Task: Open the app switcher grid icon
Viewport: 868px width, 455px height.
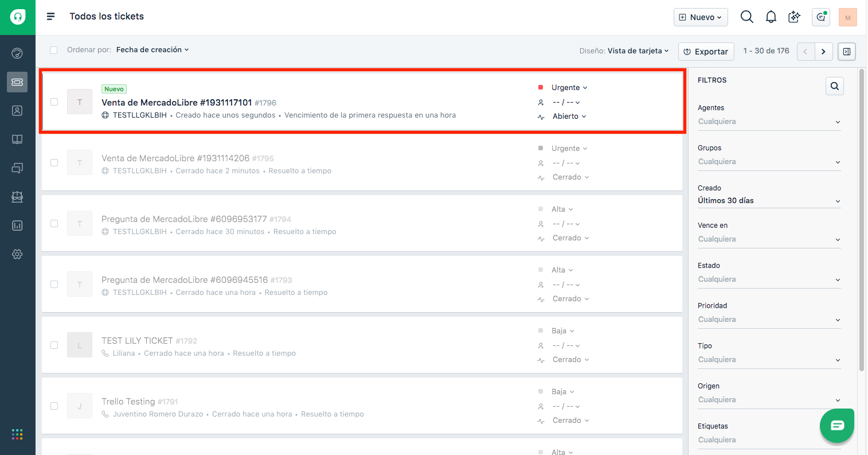Action: point(17,434)
